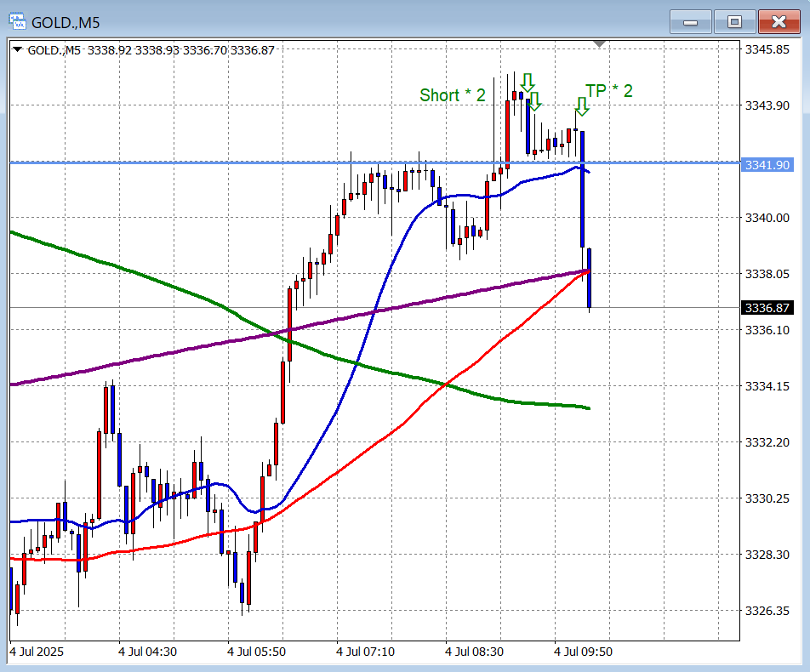Click the 3338.05 price scale label
This screenshot has height=672, width=810.
[x=767, y=274]
